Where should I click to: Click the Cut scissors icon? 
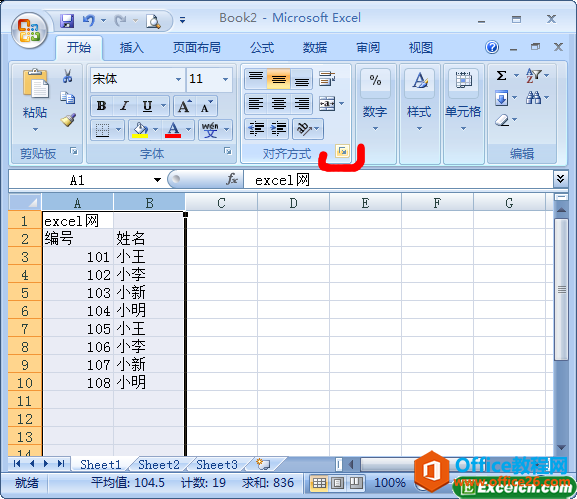tap(68, 76)
